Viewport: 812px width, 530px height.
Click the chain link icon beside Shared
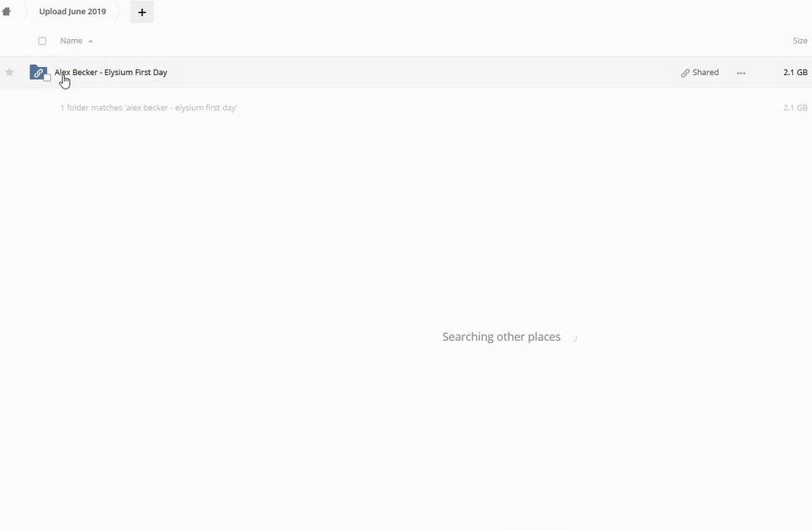685,73
